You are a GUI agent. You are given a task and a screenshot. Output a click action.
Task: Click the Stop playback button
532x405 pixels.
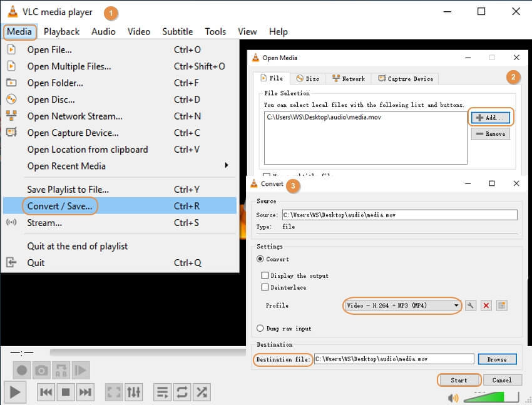[66, 392]
